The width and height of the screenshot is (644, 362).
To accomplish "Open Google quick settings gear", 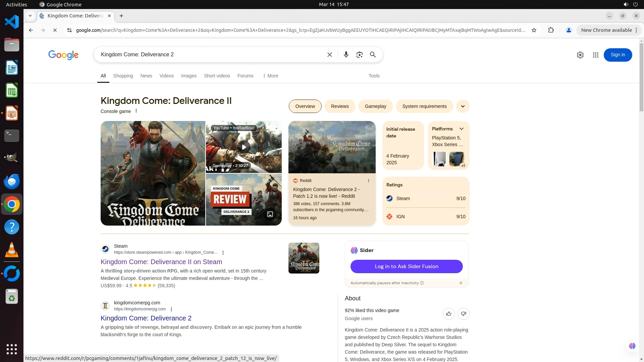I will coord(580,55).
